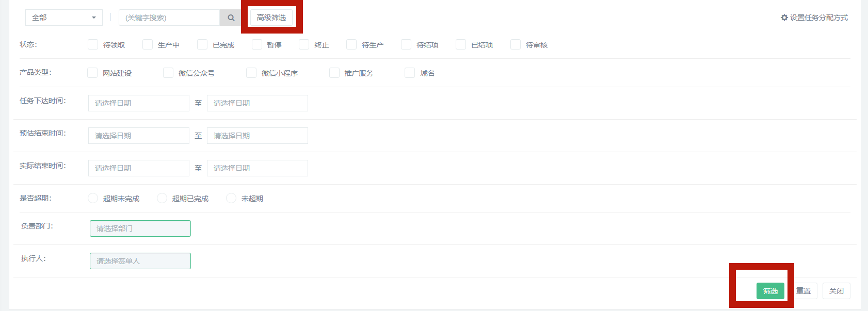868x311 pixels.
Task: Open the 负责部门 department selector
Action: click(x=140, y=228)
